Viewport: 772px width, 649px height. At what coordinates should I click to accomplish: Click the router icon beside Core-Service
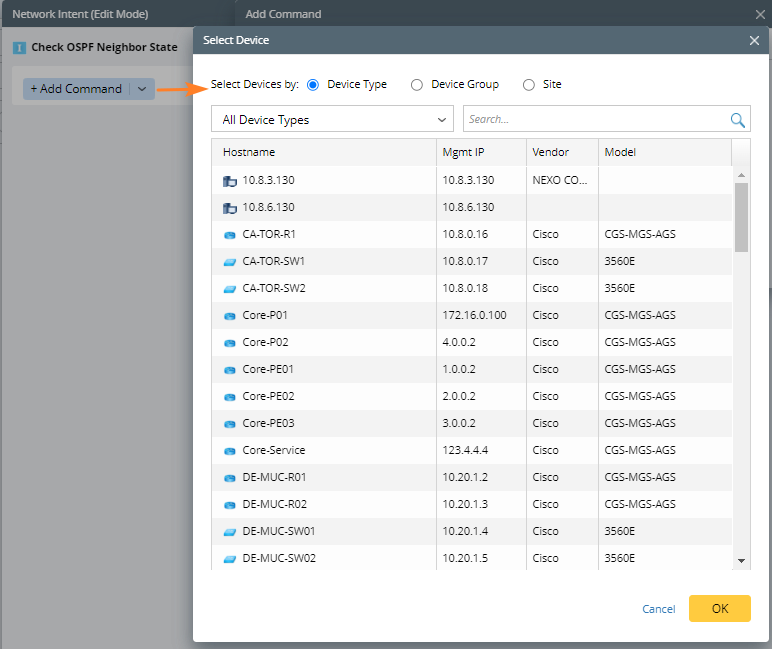click(x=229, y=450)
